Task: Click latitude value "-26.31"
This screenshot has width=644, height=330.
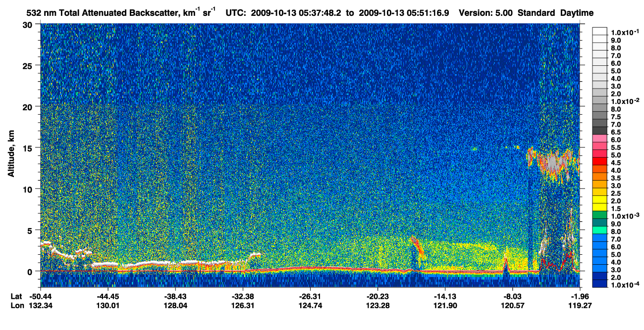Action: click(310, 296)
